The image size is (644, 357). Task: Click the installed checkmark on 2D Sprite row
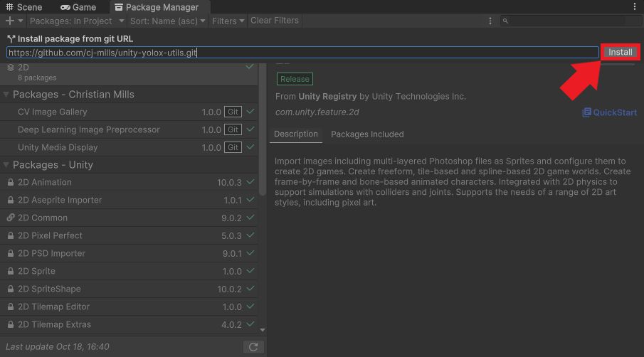(x=250, y=271)
